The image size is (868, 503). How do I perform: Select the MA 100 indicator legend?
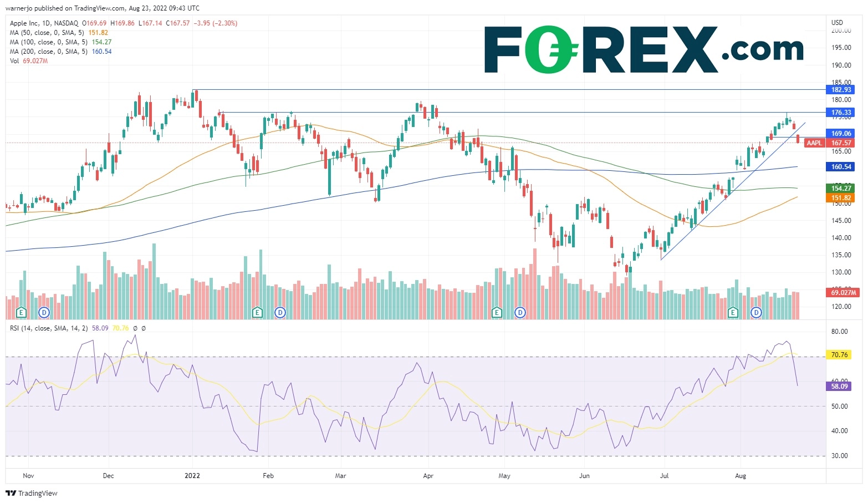click(x=50, y=42)
